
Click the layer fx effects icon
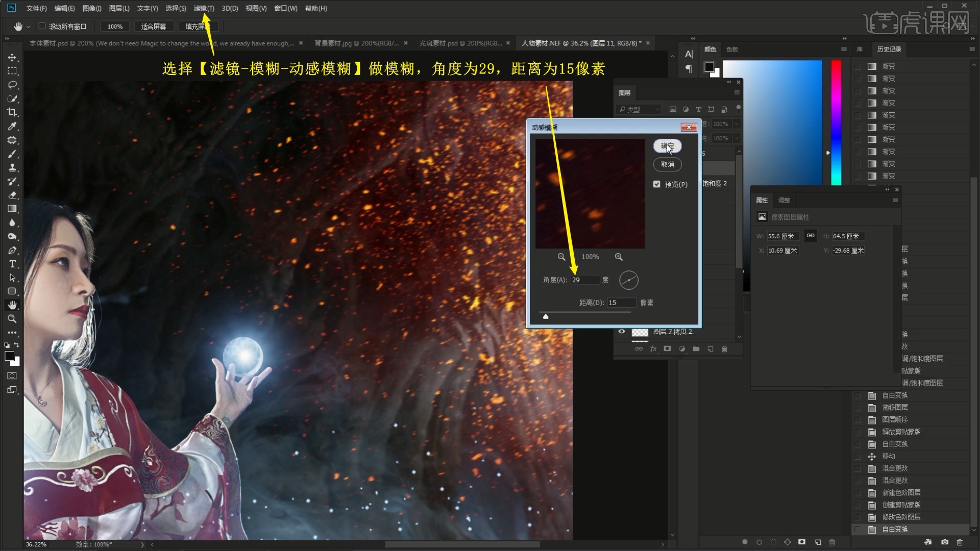pyautogui.click(x=653, y=349)
